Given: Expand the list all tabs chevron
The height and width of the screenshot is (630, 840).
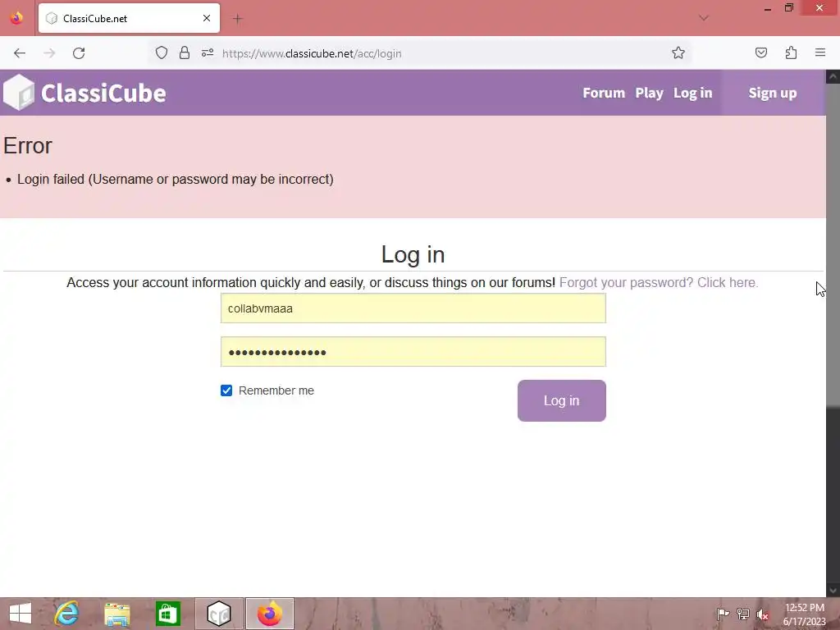Looking at the screenshot, I should 704,18.
